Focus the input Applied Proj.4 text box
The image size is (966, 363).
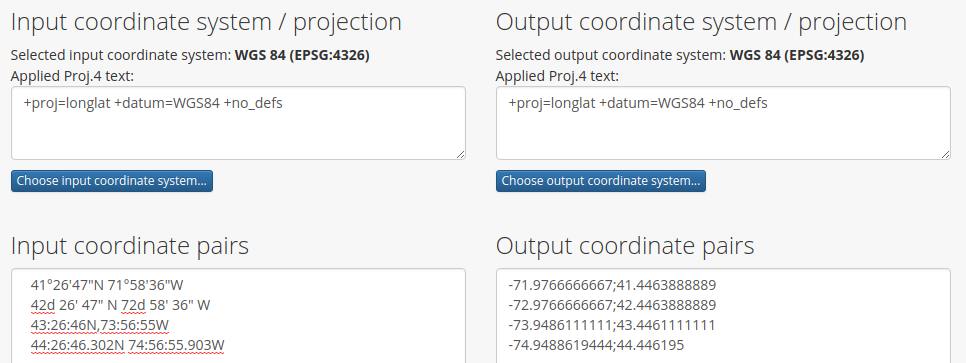238,123
